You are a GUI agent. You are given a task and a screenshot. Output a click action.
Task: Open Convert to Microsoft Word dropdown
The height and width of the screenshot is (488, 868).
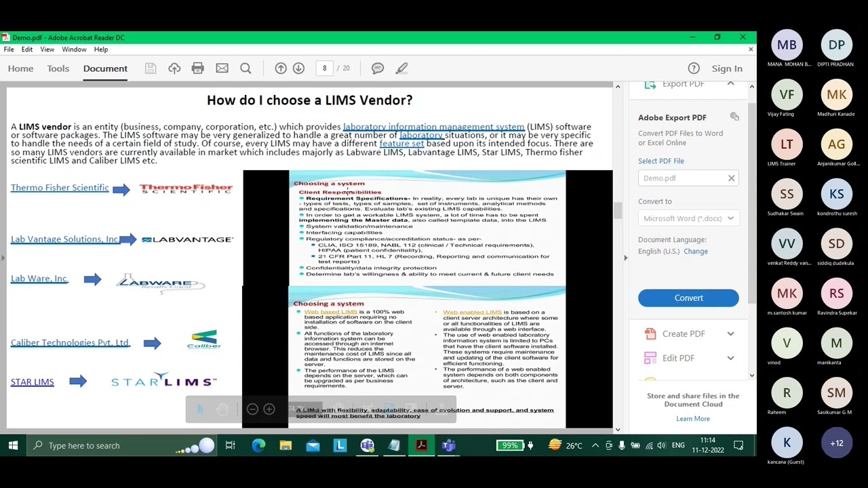(x=688, y=218)
